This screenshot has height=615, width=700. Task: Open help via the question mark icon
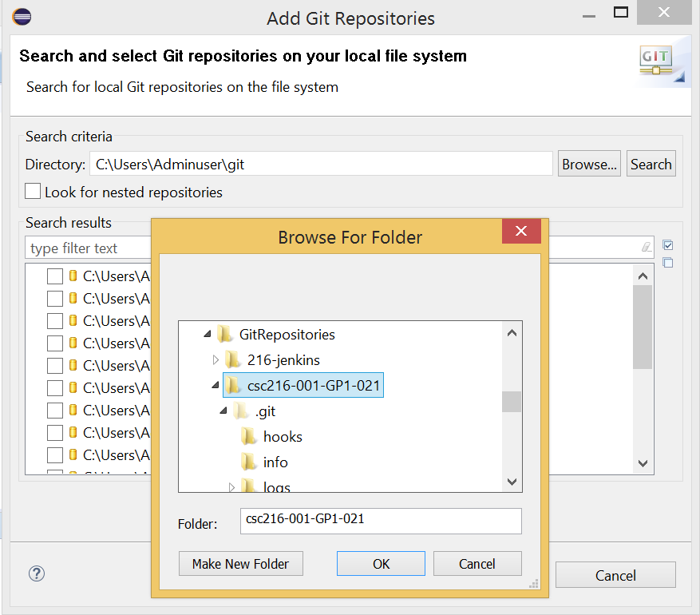pos(36,573)
